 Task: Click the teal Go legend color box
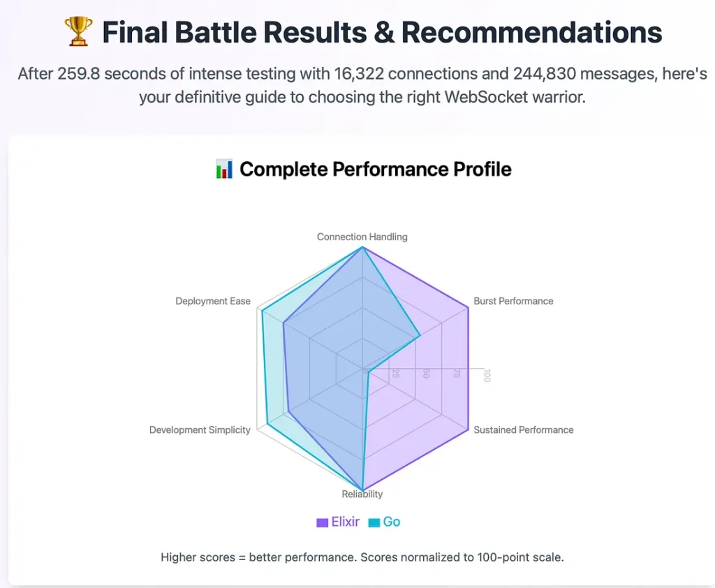click(374, 522)
